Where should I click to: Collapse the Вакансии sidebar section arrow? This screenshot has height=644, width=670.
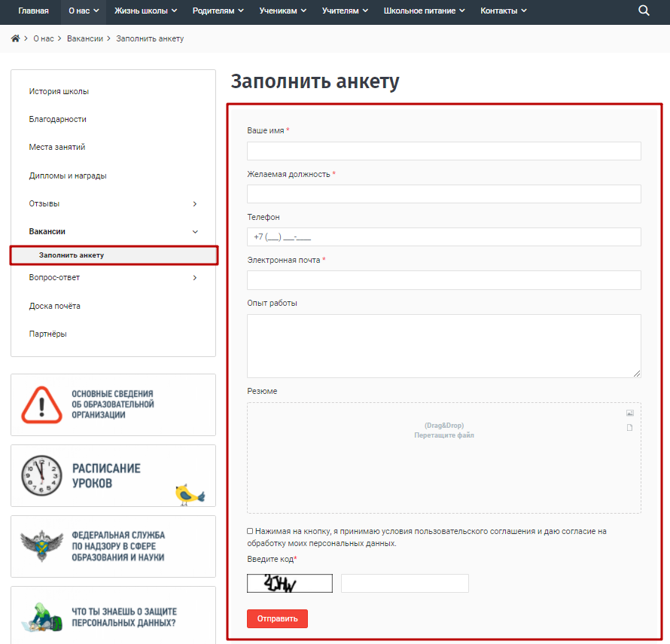tap(195, 232)
